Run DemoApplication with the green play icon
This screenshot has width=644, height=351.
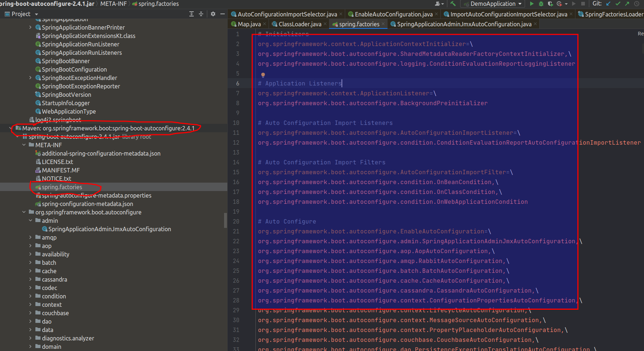point(532,4)
